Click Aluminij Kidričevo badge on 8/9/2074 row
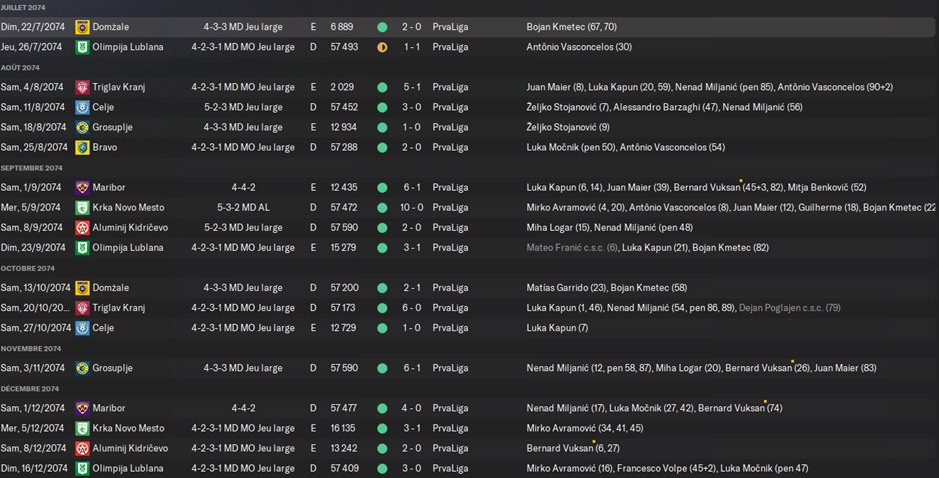Image resolution: width=939 pixels, height=478 pixels. point(82,228)
